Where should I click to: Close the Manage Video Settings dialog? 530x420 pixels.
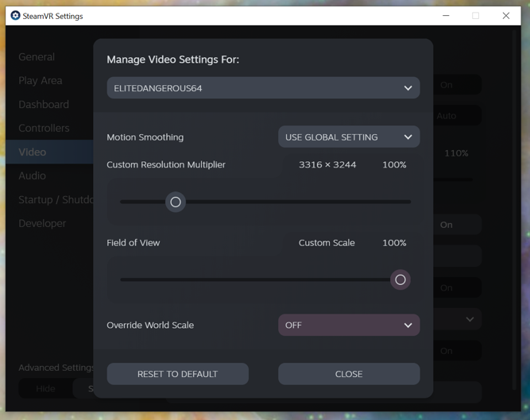tap(349, 374)
